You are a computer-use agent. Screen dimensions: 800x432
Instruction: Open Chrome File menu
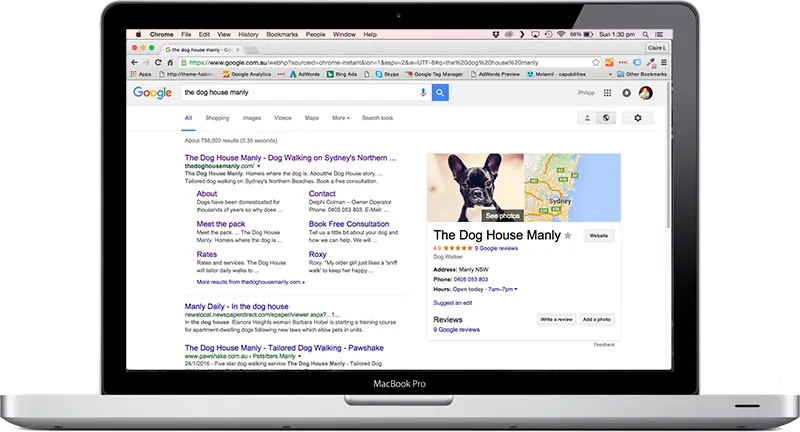coord(186,34)
